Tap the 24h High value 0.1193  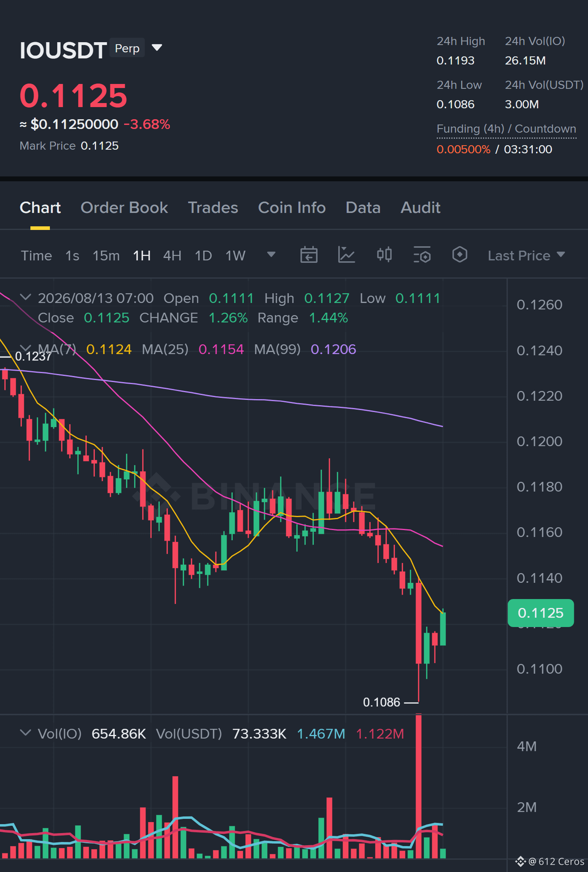(x=455, y=60)
